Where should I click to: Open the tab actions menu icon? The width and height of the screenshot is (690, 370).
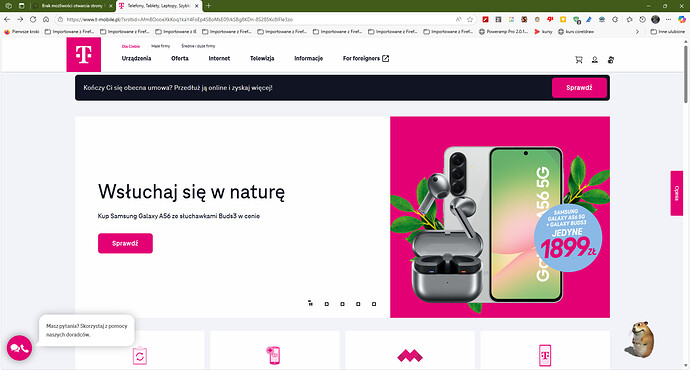click(22, 6)
